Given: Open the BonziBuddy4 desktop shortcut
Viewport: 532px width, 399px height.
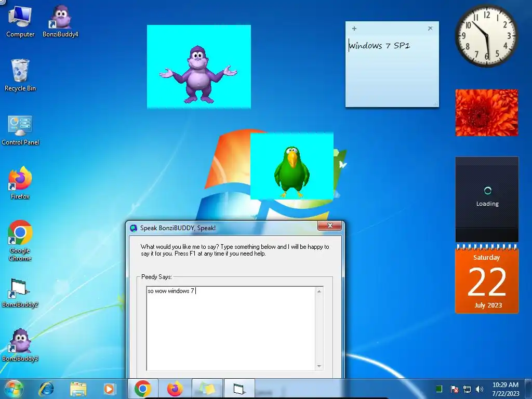Looking at the screenshot, I should (x=60, y=21).
